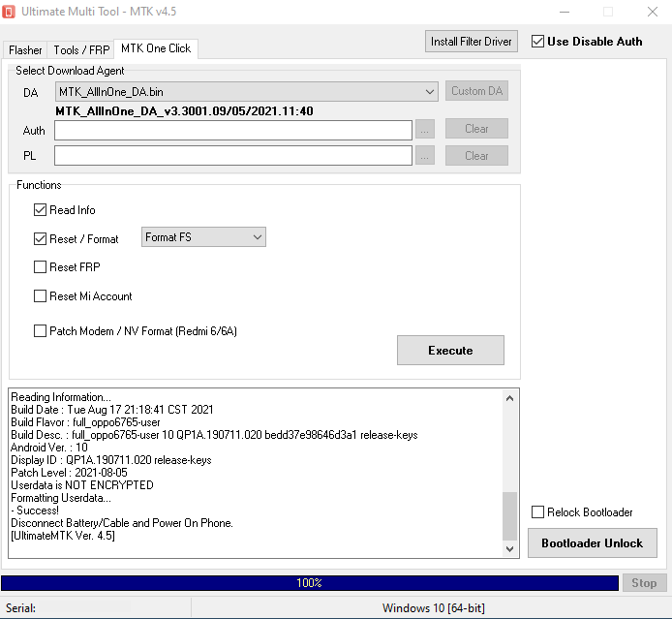This screenshot has width=672, height=619.
Task: Click the 'Formatting Userdata...' log line
Action: [x=61, y=498]
